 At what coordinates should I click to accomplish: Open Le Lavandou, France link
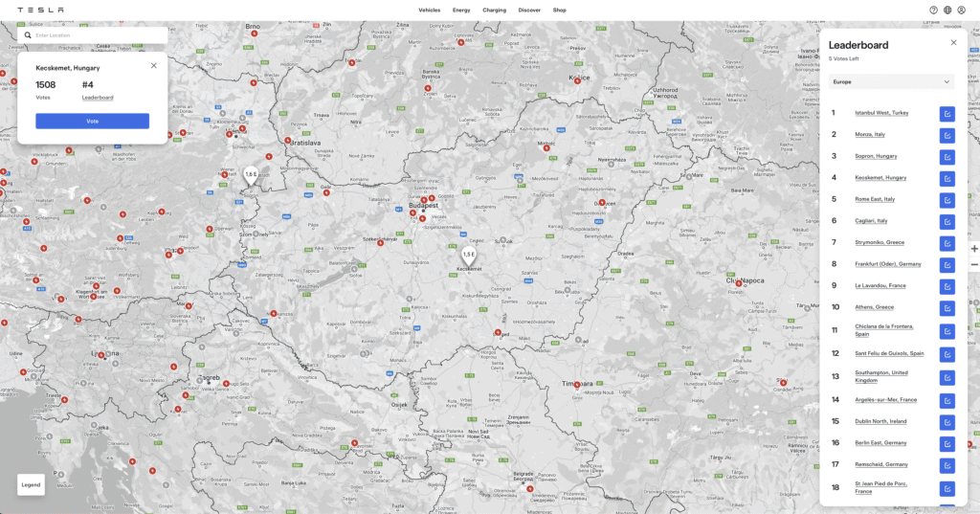click(x=880, y=286)
